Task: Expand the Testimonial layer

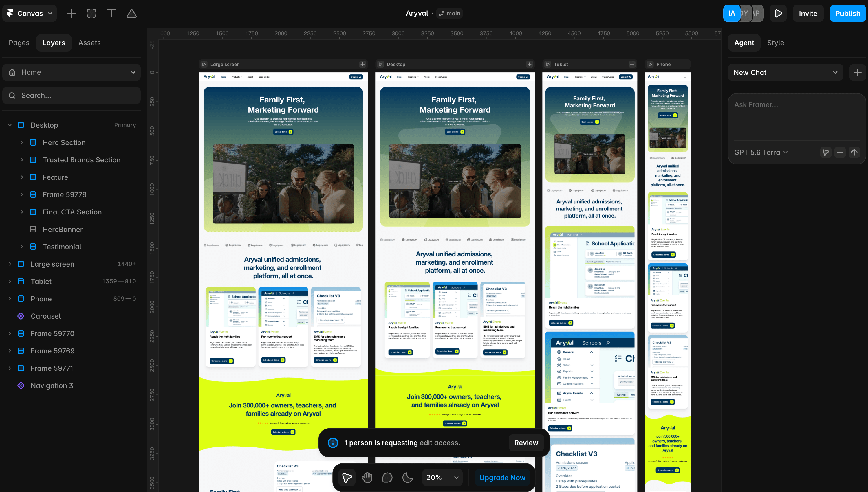Action: 22,247
